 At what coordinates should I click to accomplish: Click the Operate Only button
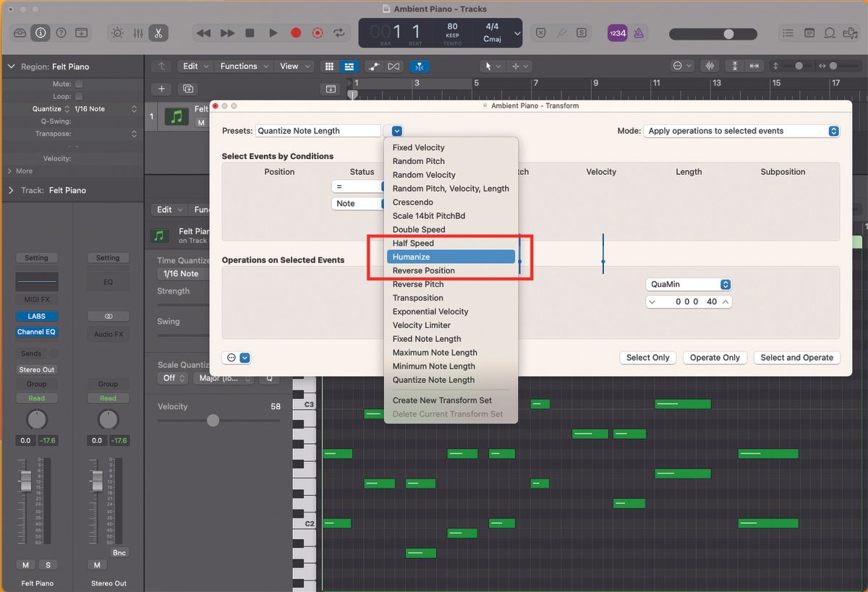pos(715,358)
